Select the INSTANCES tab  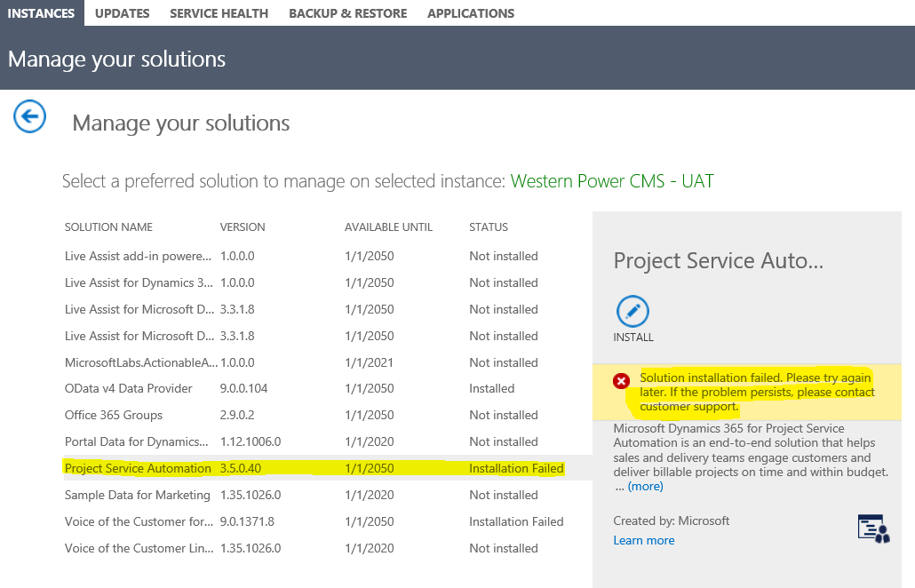(x=42, y=12)
